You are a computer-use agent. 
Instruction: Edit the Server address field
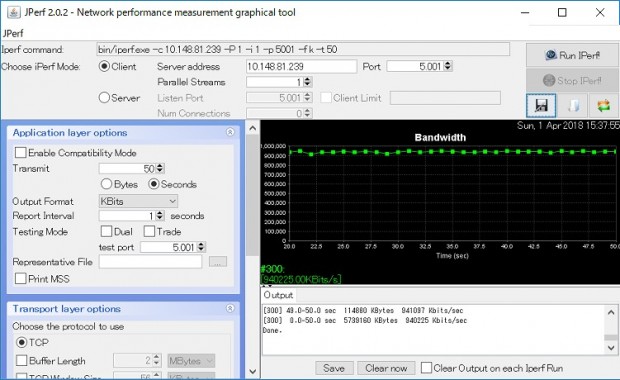tap(301, 66)
